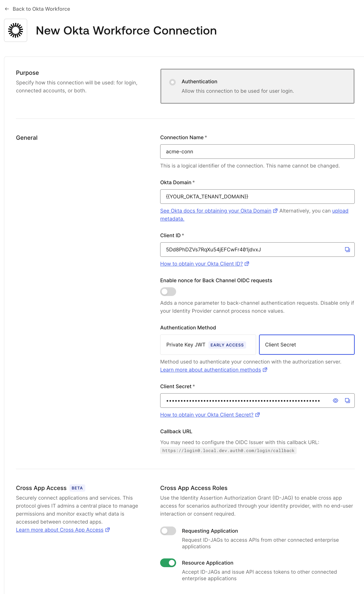
Task: Click the General section heading
Action: tap(27, 138)
